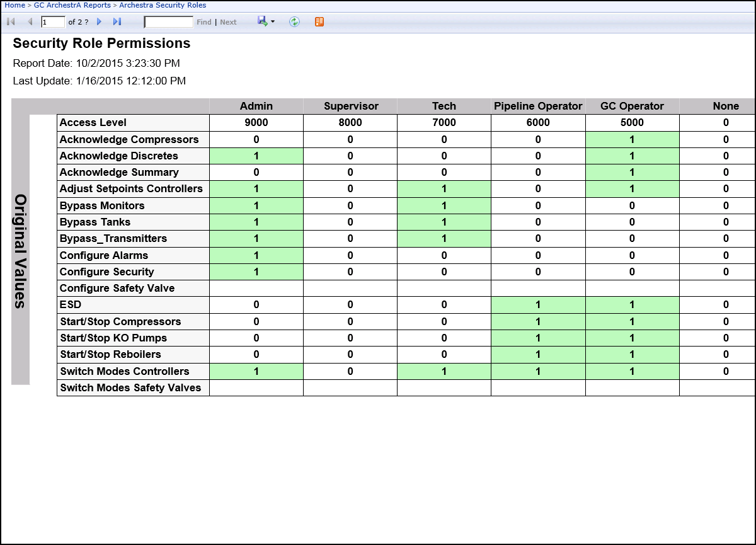
Task: Open GC ArchestrA Reports breadcrumb
Action: pos(72,5)
